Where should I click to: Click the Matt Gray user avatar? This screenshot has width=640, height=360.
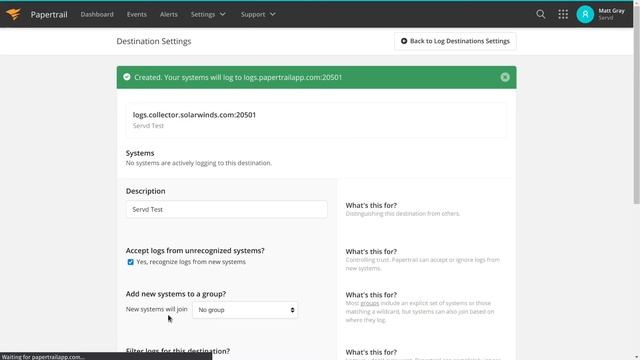pos(585,14)
